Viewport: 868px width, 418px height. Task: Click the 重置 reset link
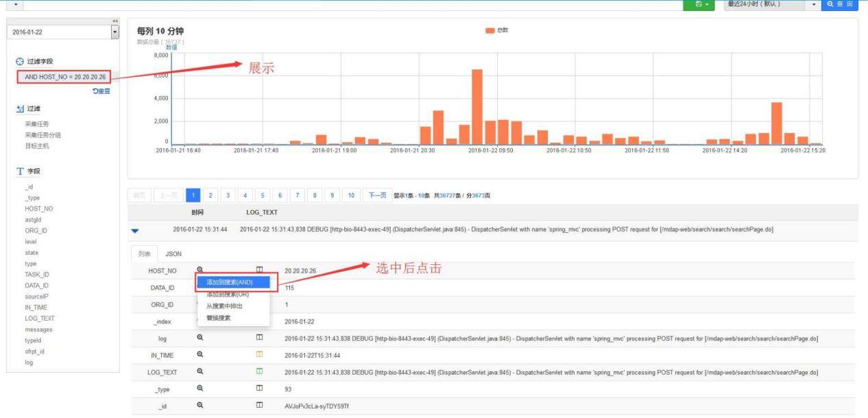[x=101, y=91]
